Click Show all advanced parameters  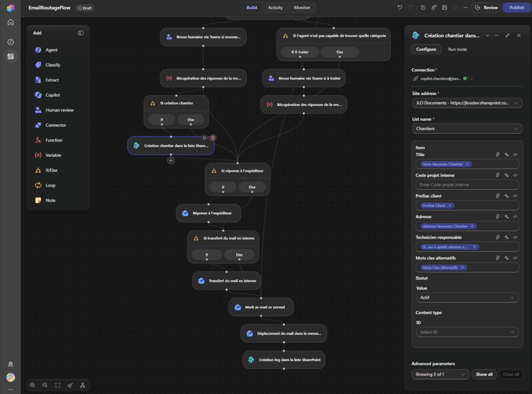[x=484, y=374]
